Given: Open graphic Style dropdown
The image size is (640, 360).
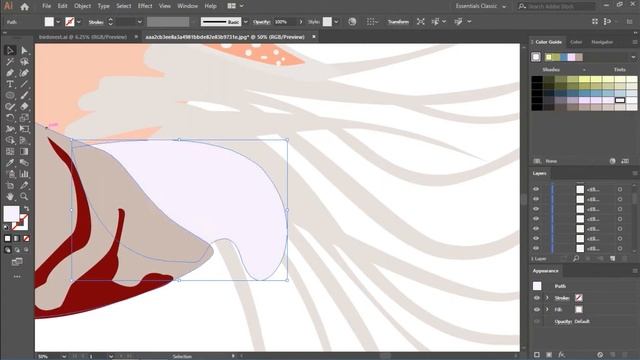Looking at the screenshot, I should [x=336, y=22].
